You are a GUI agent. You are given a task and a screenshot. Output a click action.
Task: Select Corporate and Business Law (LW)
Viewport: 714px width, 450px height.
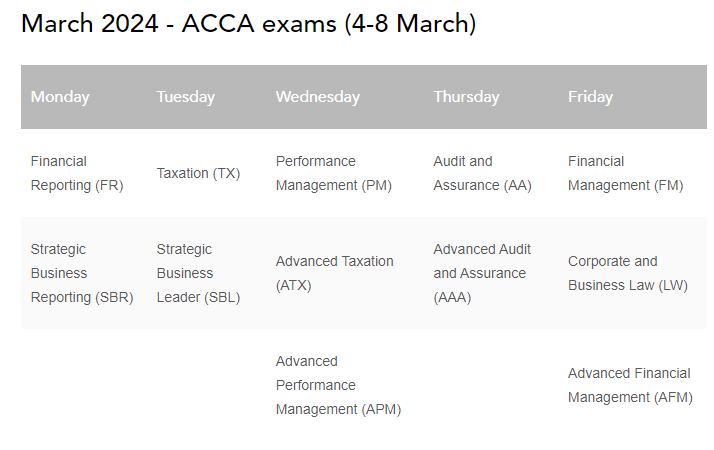point(627,273)
